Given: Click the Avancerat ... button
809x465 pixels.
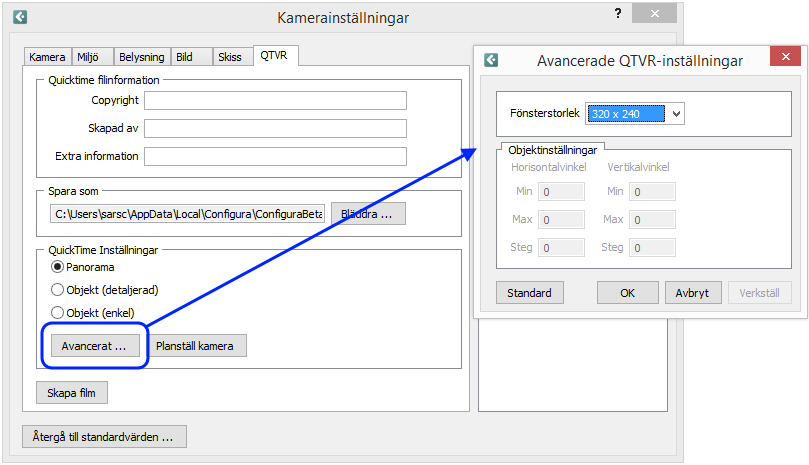Looking at the screenshot, I should coord(95,346).
